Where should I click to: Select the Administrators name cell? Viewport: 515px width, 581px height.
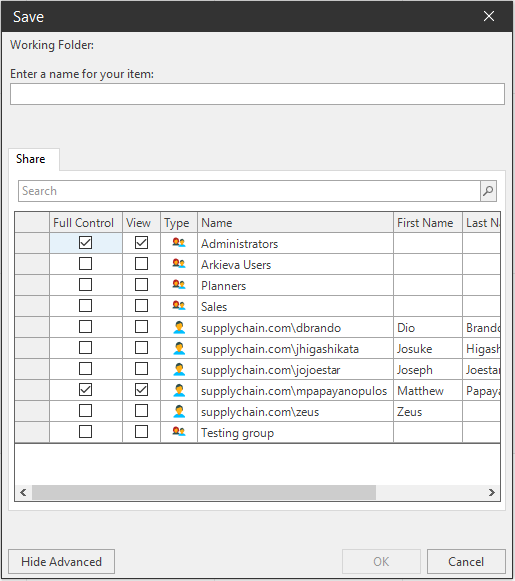click(295, 243)
